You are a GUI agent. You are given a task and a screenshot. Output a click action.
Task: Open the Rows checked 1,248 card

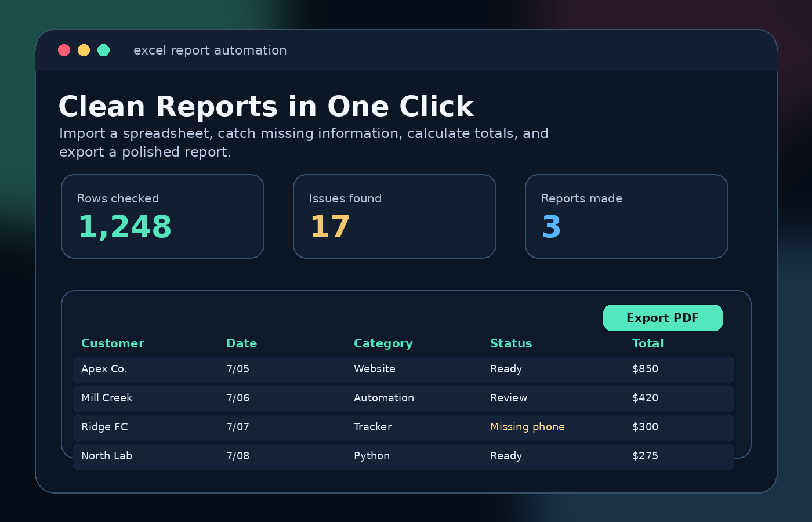coord(162,216)
